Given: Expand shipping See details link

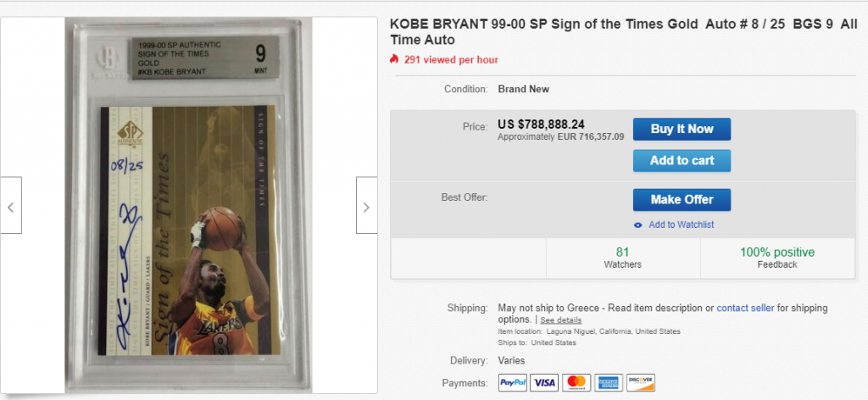Looking at the screenshot, I should point(561,320).
